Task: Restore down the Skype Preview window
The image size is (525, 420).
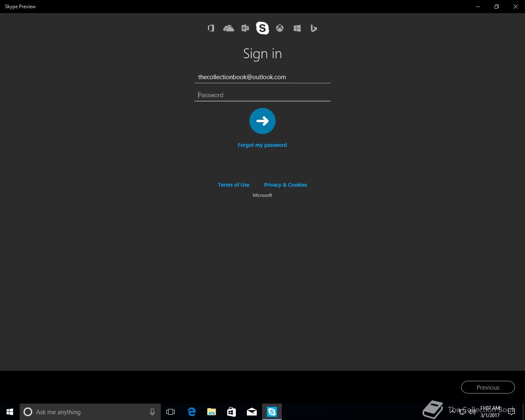Action: point(497,7)
